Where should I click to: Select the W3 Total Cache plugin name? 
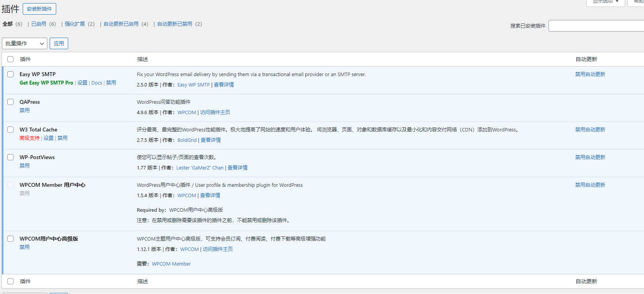pos(38,130)
